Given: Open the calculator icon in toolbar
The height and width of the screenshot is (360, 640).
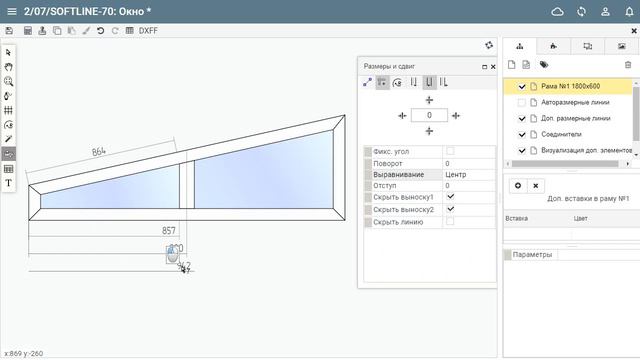Looking at the screenshot, I should tap(28, 31).
